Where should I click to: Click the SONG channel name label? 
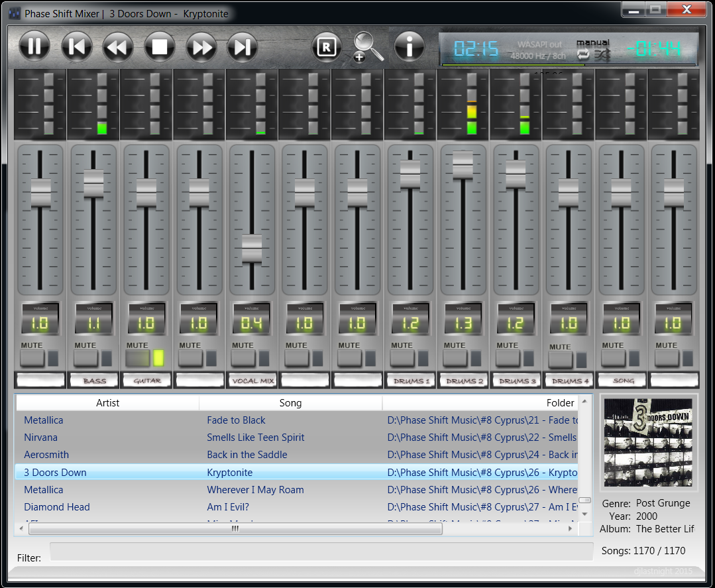coord(622,380)
